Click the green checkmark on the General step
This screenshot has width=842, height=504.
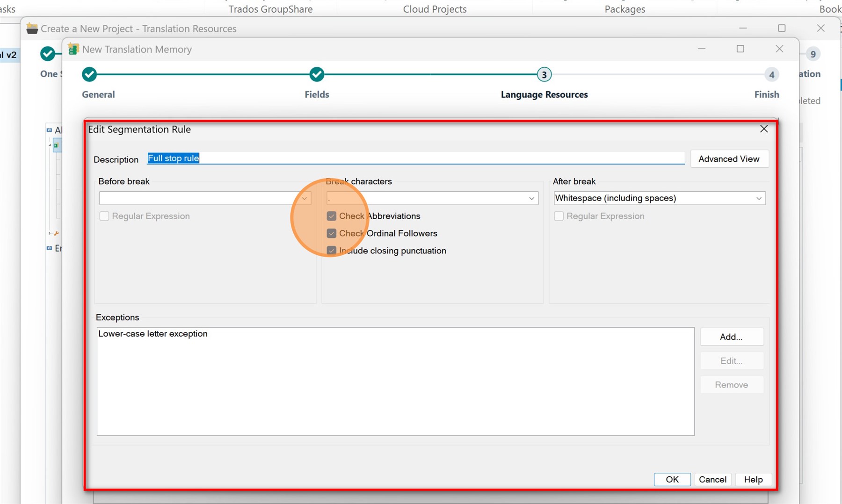[89, 74]
